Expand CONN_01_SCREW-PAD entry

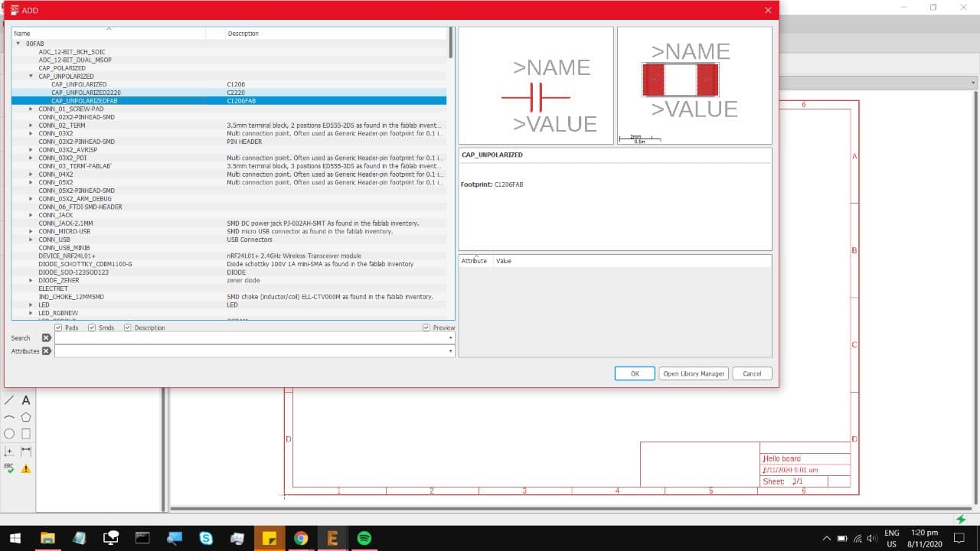31,109
